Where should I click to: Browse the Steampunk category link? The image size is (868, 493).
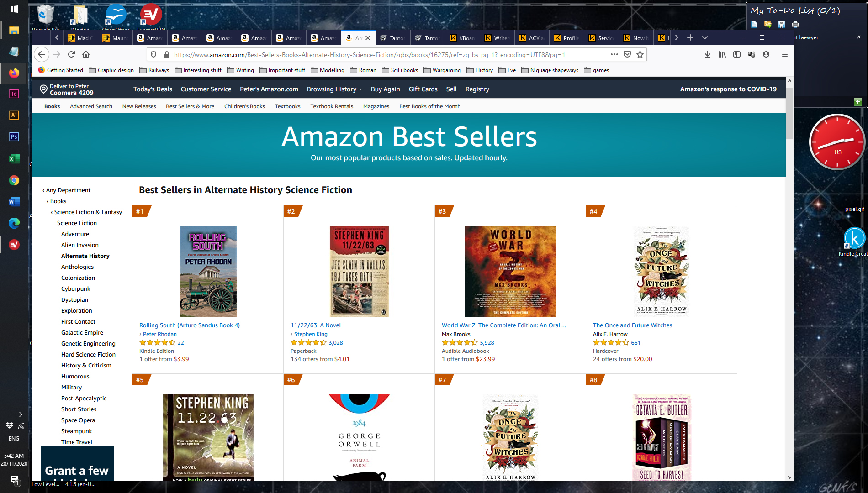76,431
